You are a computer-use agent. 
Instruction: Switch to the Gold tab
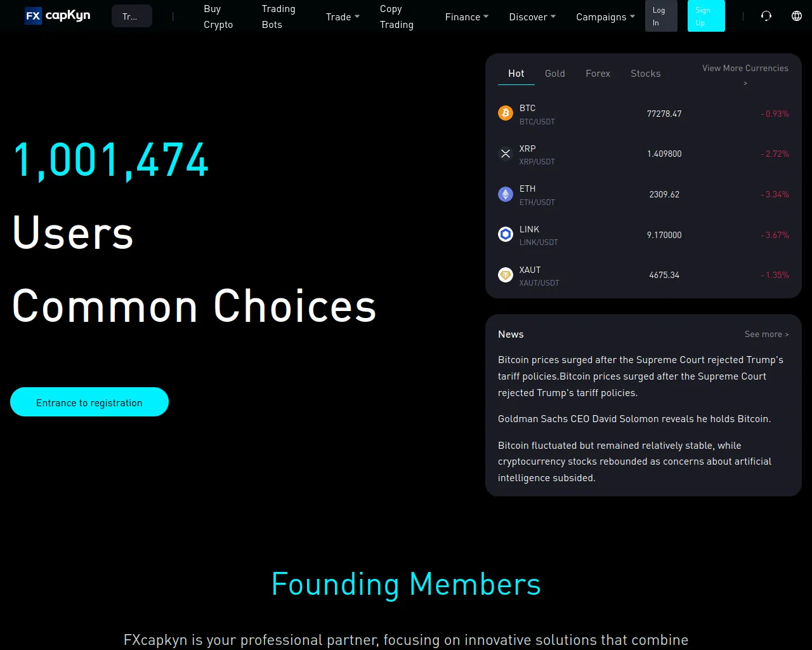554,74
